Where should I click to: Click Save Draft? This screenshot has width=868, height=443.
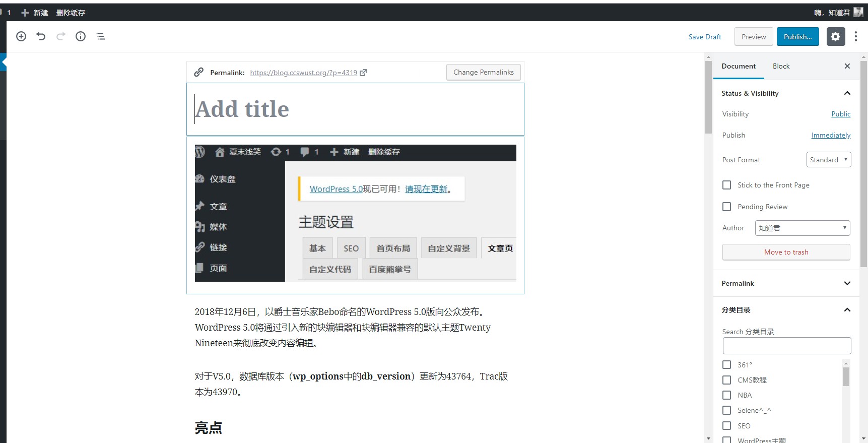point(705,37)
